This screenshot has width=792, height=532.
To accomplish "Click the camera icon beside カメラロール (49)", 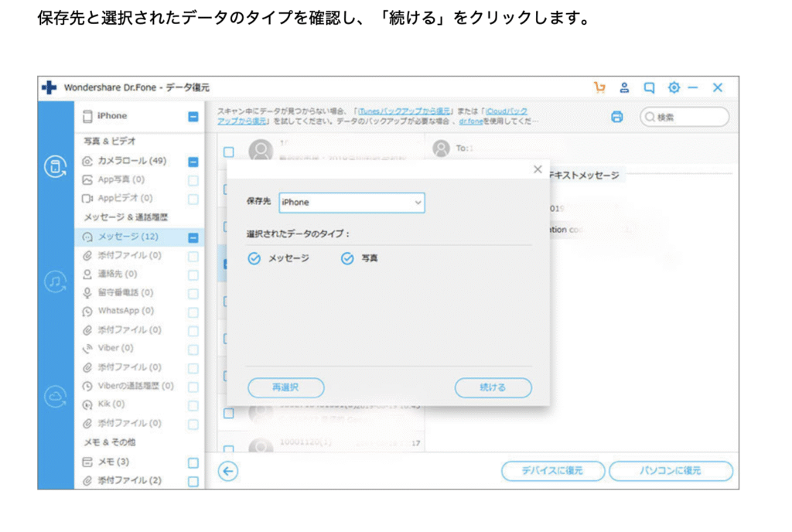I will coord(87,161).
